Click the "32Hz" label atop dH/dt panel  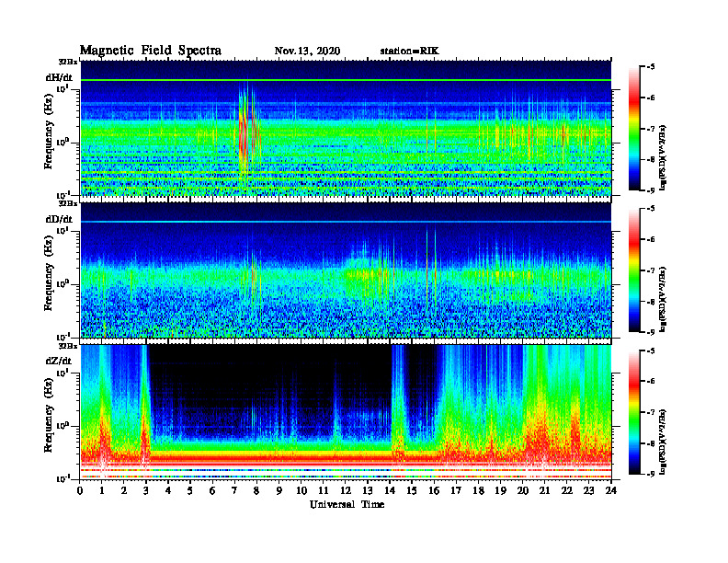(67, 61)
